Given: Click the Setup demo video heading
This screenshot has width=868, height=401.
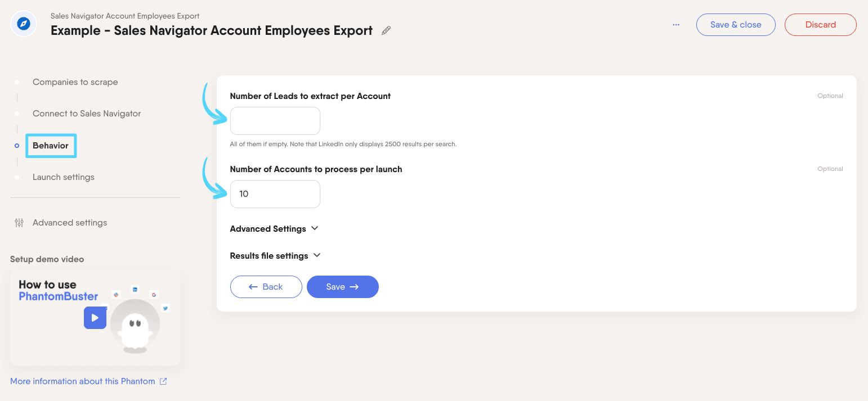Looking at the screenshot, I should pyautogui.click(x=47, y=259).
